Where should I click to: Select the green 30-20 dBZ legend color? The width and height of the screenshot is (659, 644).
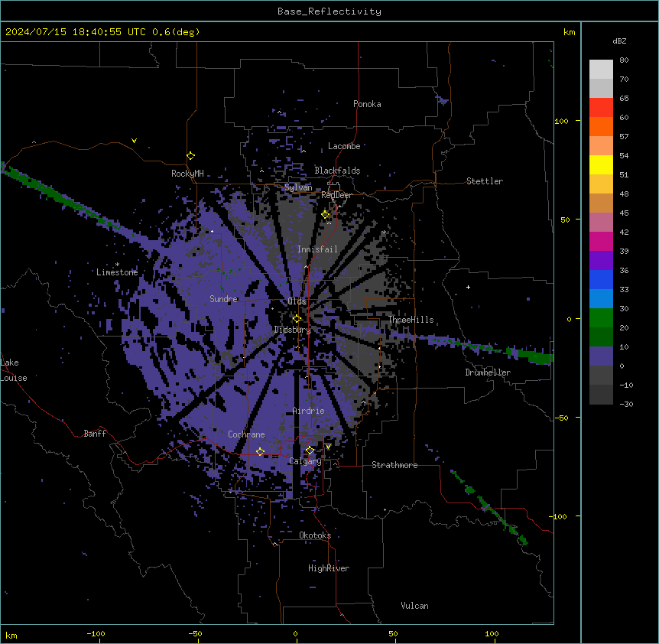(601, 318)
